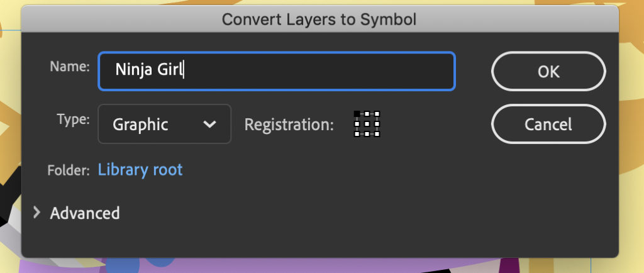This screenshot has height=273, width=644.
Task: Click the Folder label text
Action: 69,170
